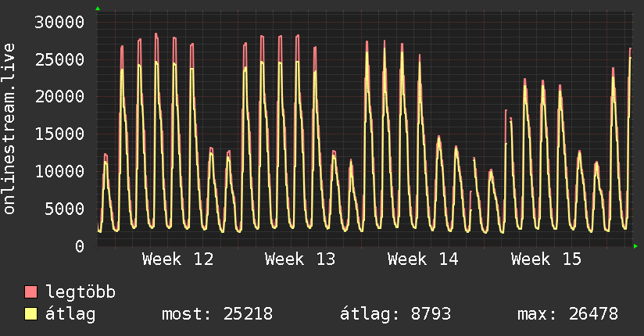Click the max: 26478 statistic

pos(567,314)
